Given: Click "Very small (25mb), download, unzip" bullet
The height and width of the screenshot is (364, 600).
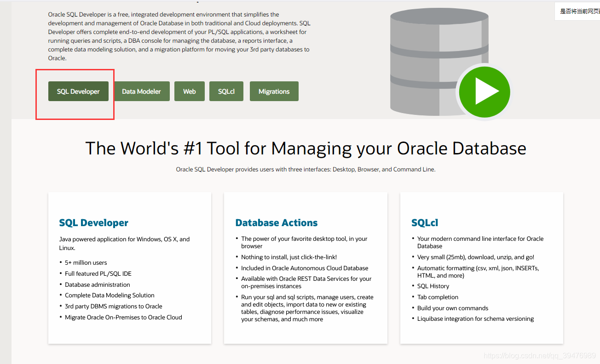Looking at the screenshot, I should click(476, 257).
